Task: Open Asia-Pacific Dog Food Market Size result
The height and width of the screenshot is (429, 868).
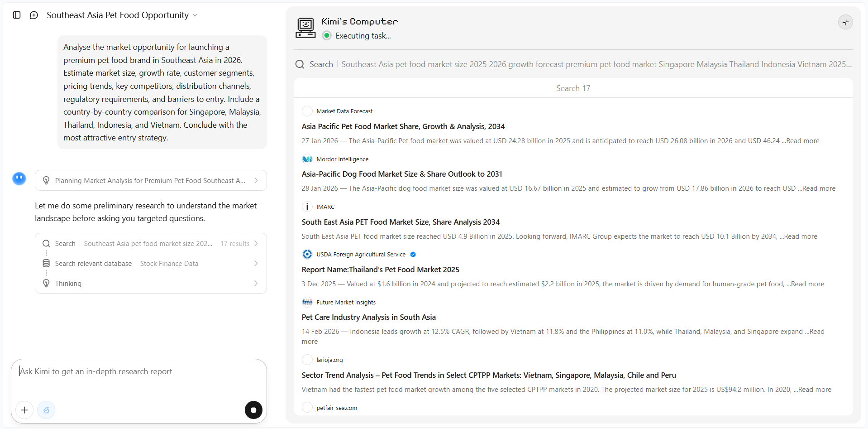Action: [x=402, y=174]
